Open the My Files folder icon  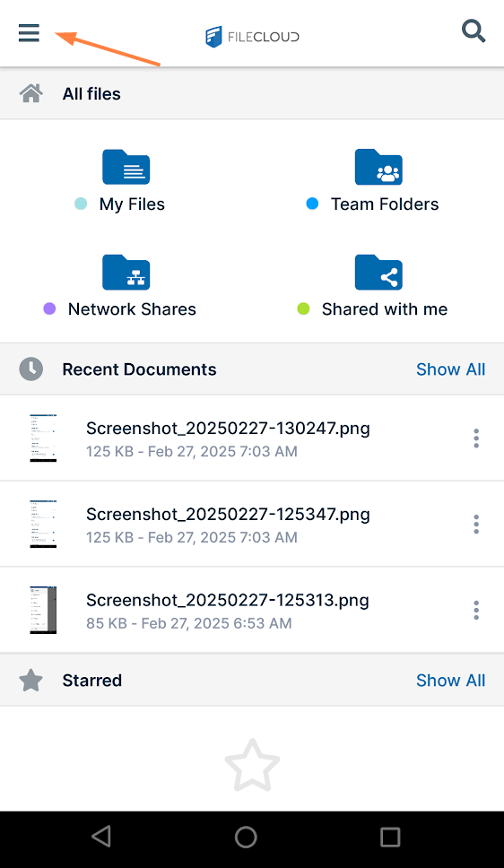click(x=126, y=167)
